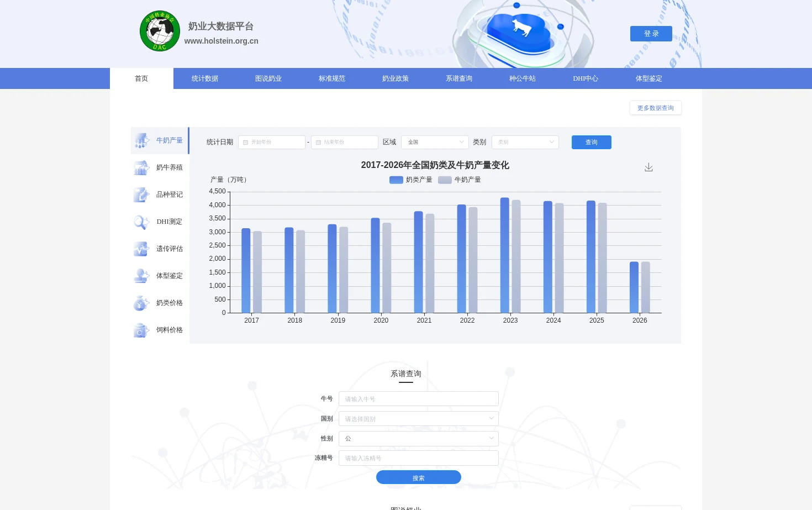Click the calendar icon in the start year field
The image size is (812, 510).
246,143
